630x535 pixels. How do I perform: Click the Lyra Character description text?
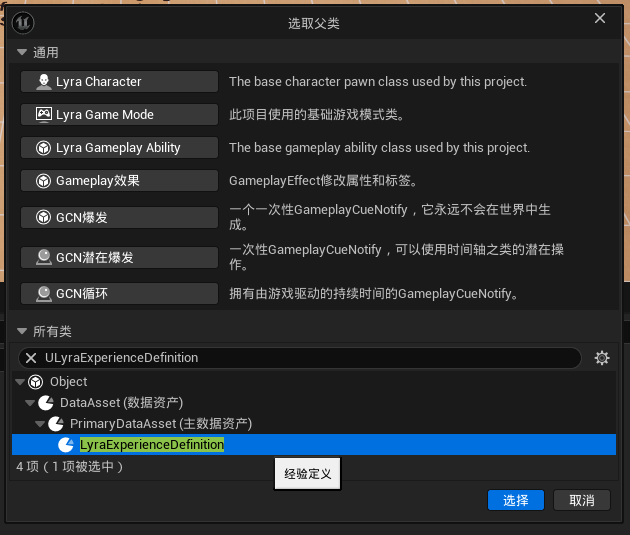click(x=378, y=82)
